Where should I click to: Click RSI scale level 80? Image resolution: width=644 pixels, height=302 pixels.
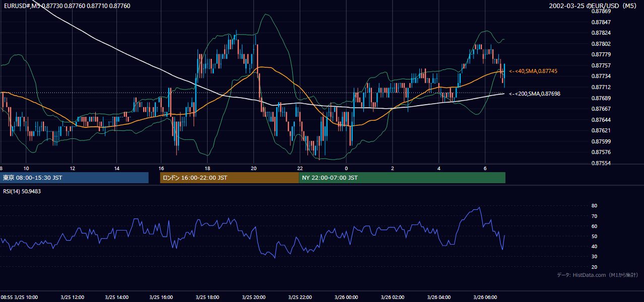tap(594, 206)
